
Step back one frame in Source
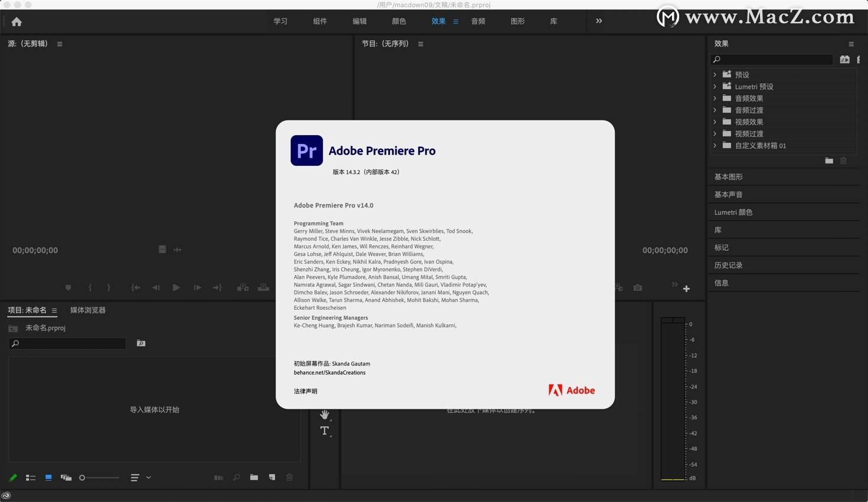pyautogui.click(x=156, y=288)
